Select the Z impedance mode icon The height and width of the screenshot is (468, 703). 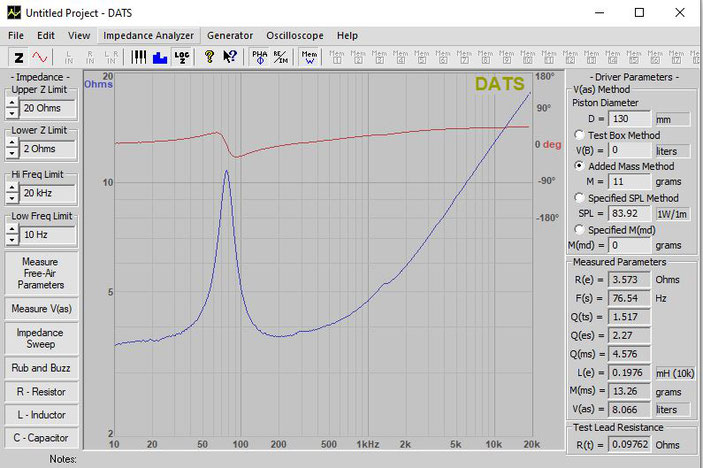(19, 57)
